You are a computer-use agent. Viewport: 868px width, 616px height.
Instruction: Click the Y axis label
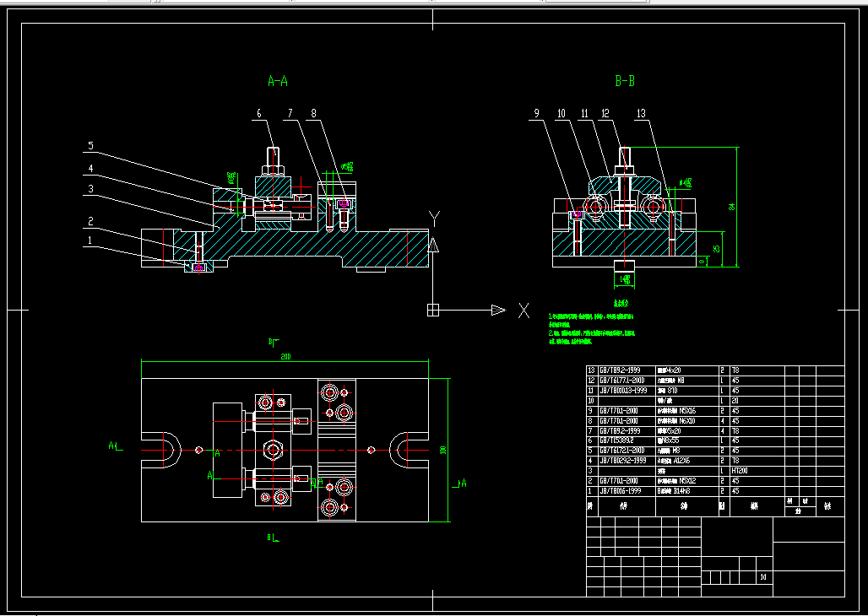pos(435,219)
